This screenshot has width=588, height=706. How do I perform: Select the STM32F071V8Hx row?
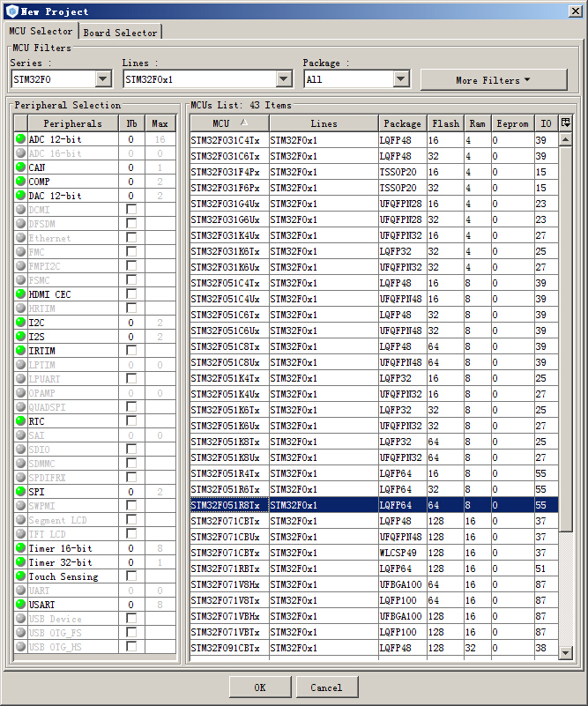[x=374, y=584]
